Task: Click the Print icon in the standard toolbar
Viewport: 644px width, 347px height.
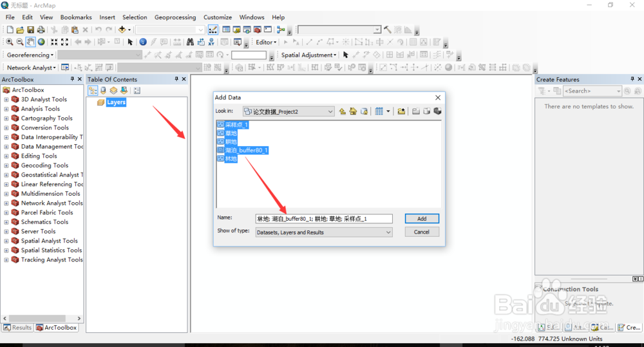Action: click(41, 30)
